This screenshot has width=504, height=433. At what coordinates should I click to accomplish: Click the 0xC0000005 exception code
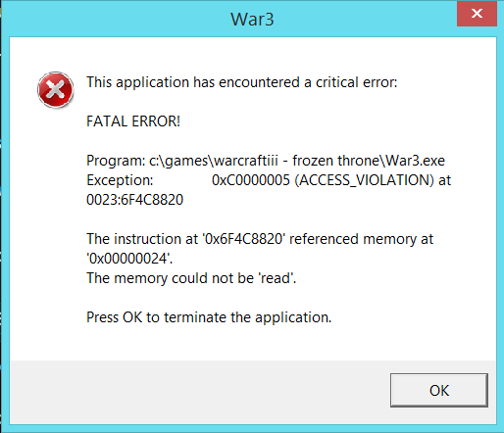pyautogui.click(x=251, y=180)
